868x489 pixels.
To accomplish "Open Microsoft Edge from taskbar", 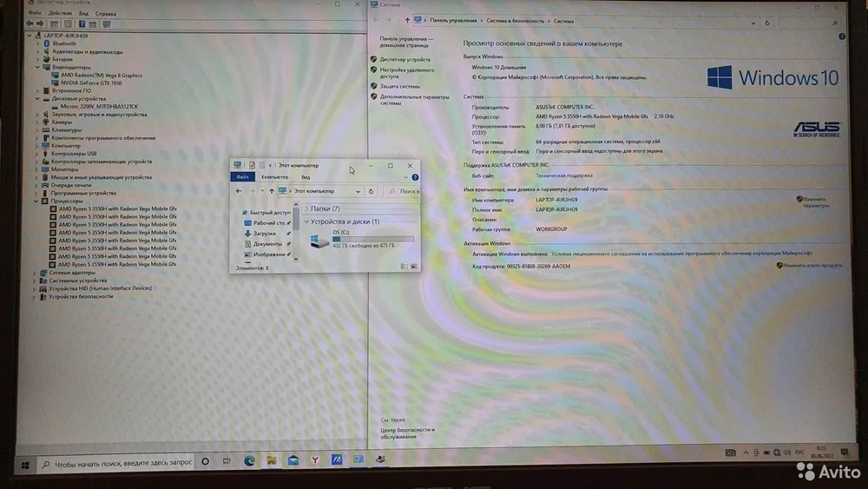I will click(249, 460).
